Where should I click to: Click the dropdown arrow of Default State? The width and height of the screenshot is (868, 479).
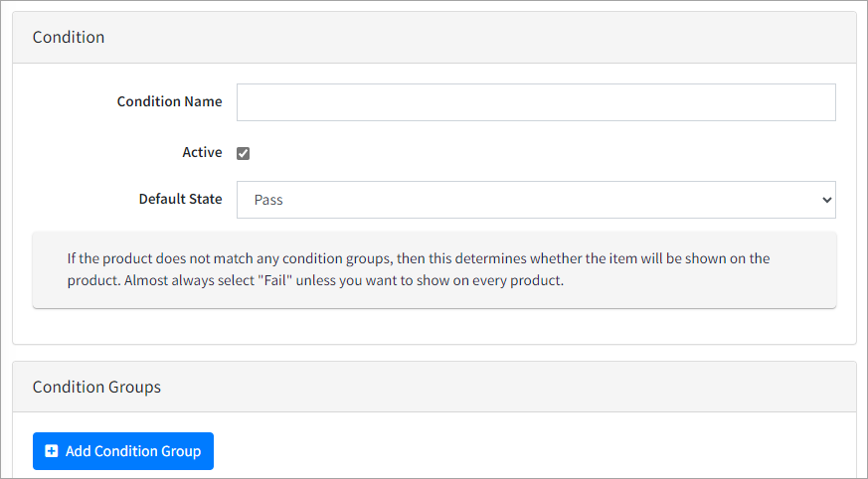pos(826,200)
